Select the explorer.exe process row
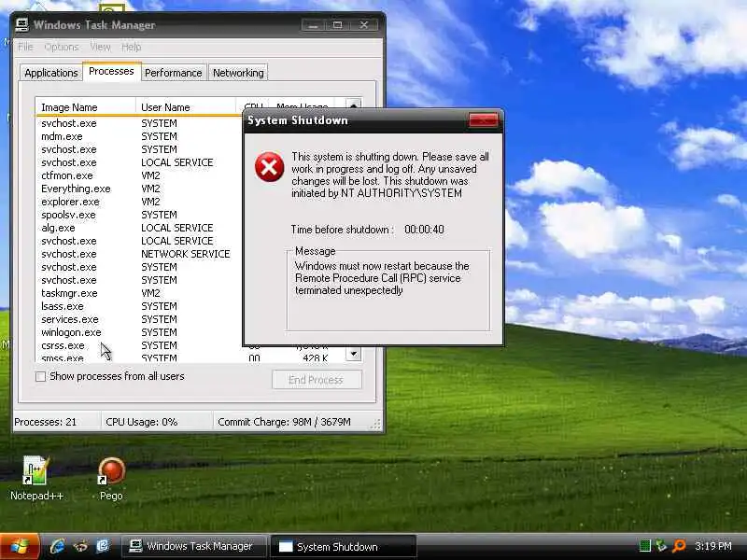The height and width of the screenshot is (560, 747). [138, 202]
